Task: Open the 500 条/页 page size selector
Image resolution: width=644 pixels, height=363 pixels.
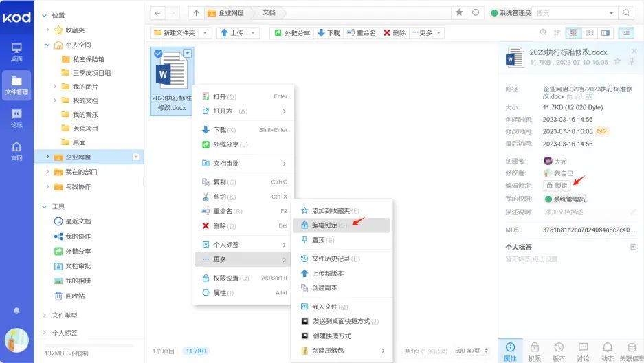Action: [x=471, y=351]
